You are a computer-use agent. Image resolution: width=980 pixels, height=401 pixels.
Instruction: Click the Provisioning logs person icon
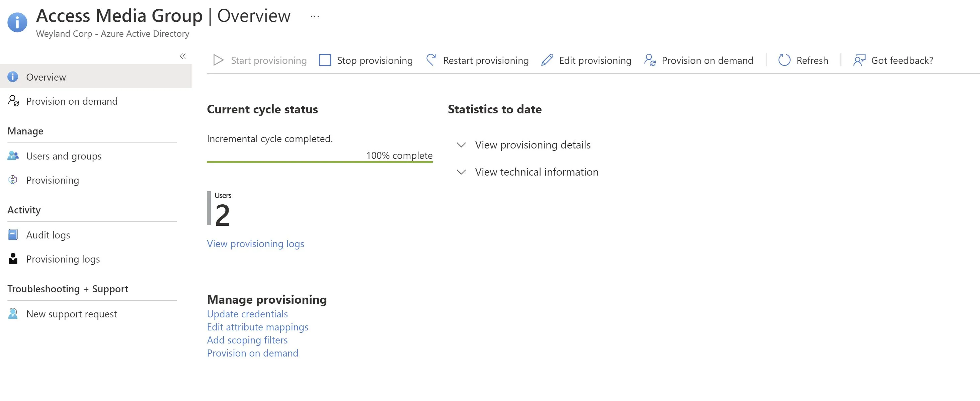pos(13,259)
